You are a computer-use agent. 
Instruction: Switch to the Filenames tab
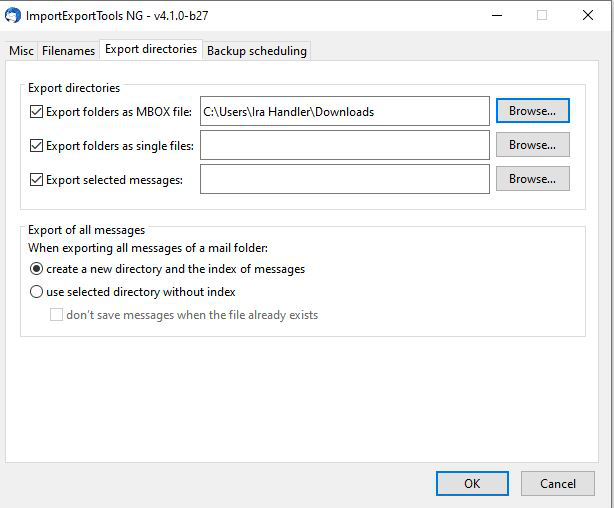(69, 51)
